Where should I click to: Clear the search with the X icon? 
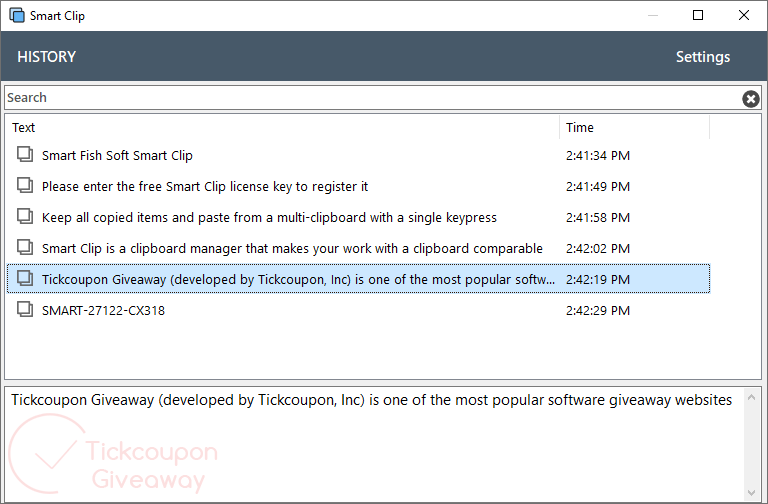point(751,98)
